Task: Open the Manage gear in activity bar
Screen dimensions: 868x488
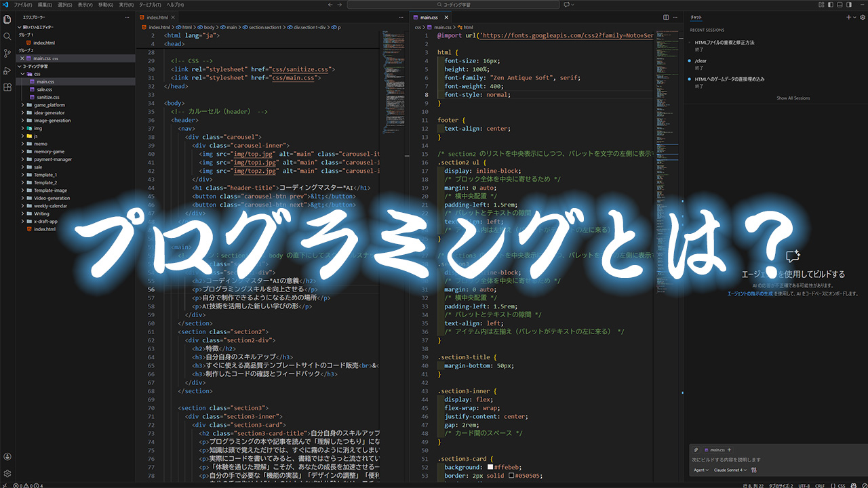Action: coord(7,473)
